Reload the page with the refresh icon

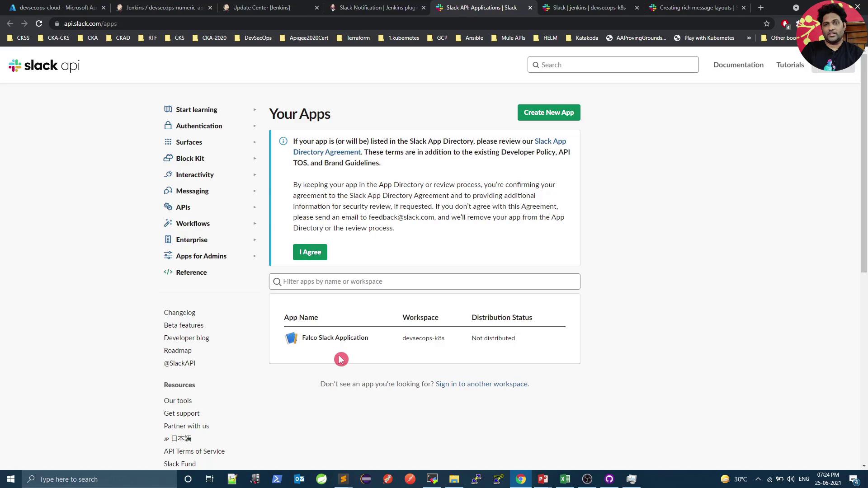coord(39,23)
